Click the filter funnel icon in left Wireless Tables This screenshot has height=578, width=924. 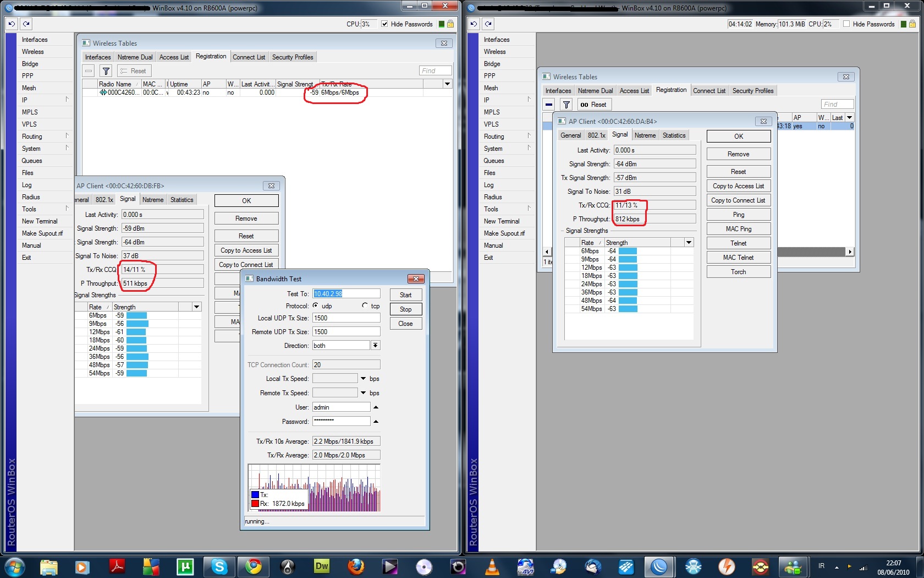[x=106, y=71]
